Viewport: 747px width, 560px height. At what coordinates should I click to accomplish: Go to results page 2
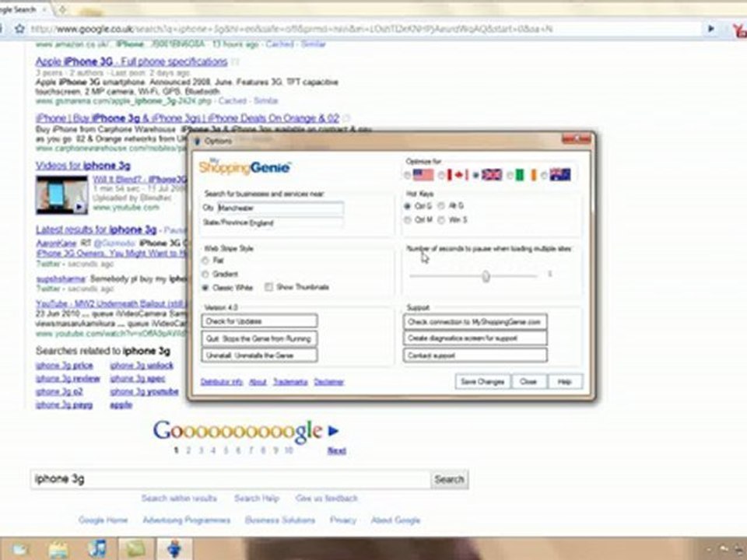point(188,450)
